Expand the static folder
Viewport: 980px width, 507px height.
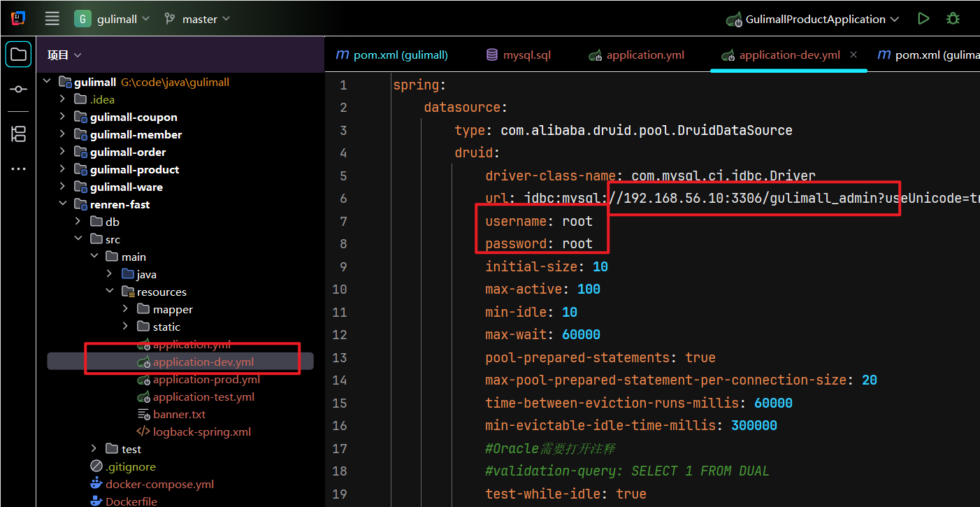click(x=125, y=327)
